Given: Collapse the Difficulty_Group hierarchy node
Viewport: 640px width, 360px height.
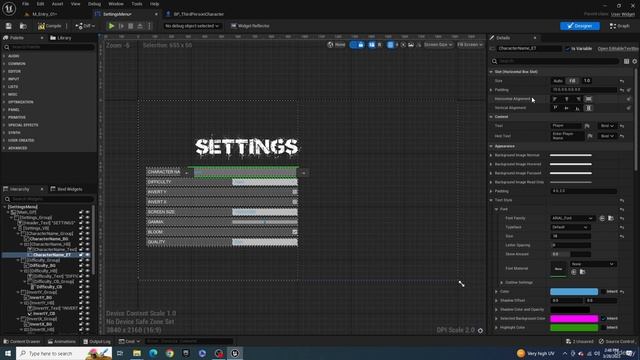Looking at the screenshot, I should pyautogui.click(x=18, y=260).
